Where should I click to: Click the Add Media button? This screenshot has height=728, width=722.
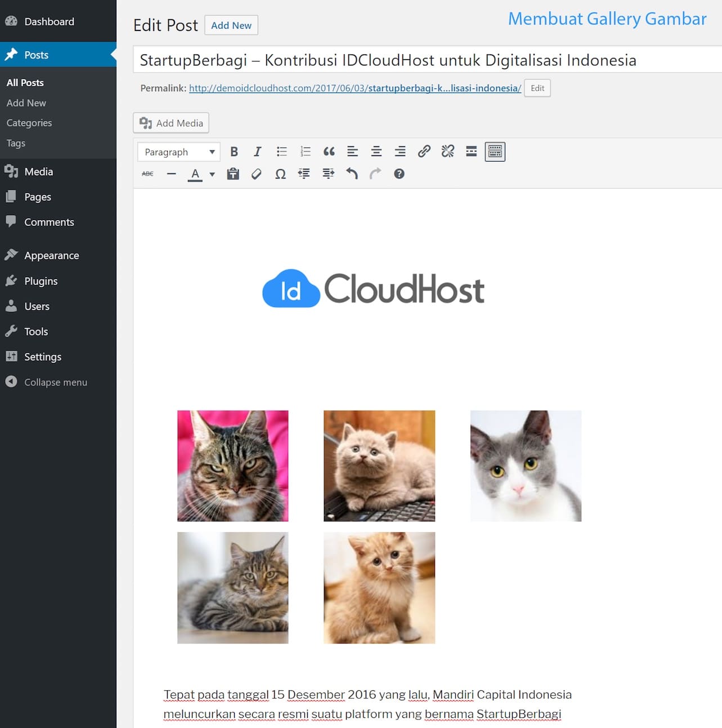[171, 123]
